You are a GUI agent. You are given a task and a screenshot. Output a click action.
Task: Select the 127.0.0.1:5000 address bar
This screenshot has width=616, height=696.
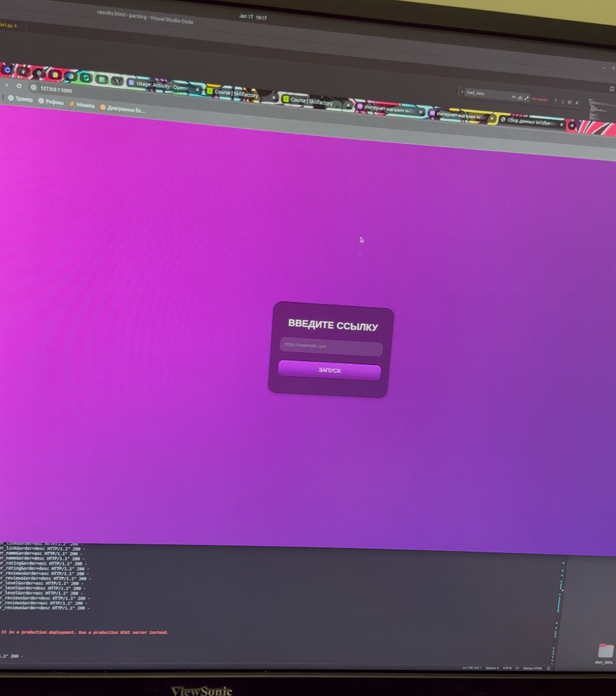pos(56,89)
